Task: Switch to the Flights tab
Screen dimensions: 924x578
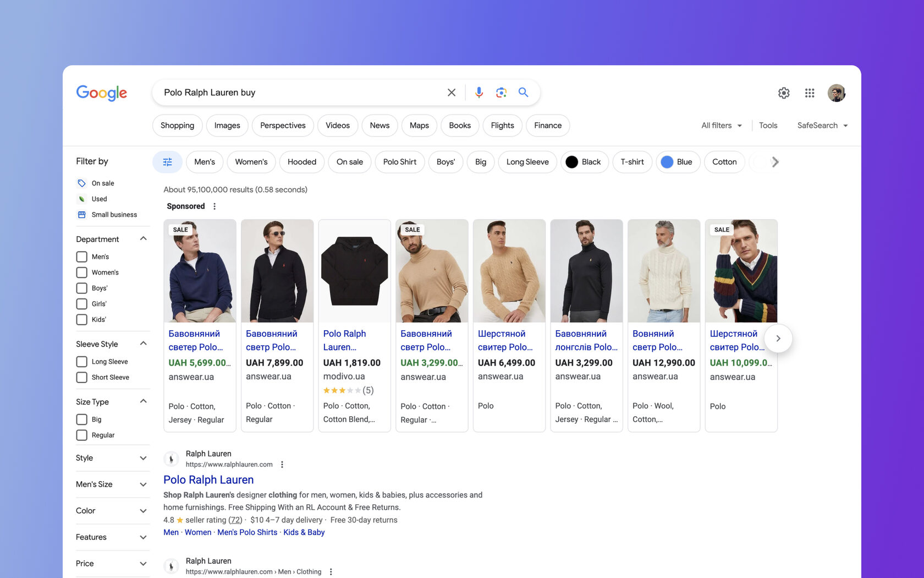Action: (x=503, y=126)
